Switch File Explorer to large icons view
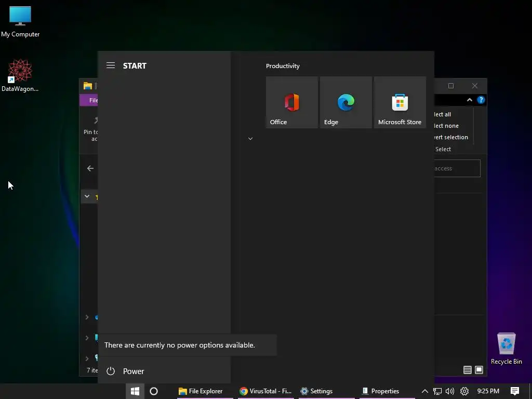This screenshot has width=532, height=399. pyautogui.click(x=478, y=370)
